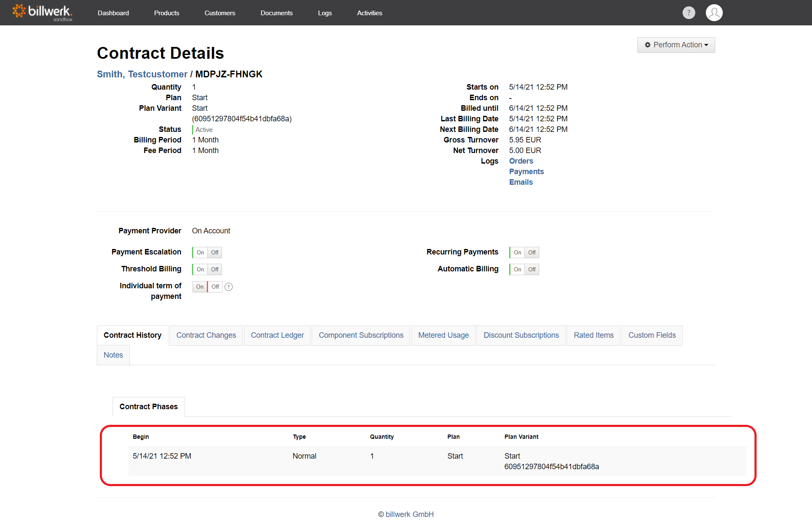This screenshot has height=525, width=812.
Task: Turn Payment Escalation On
Action: click(200, 252)
